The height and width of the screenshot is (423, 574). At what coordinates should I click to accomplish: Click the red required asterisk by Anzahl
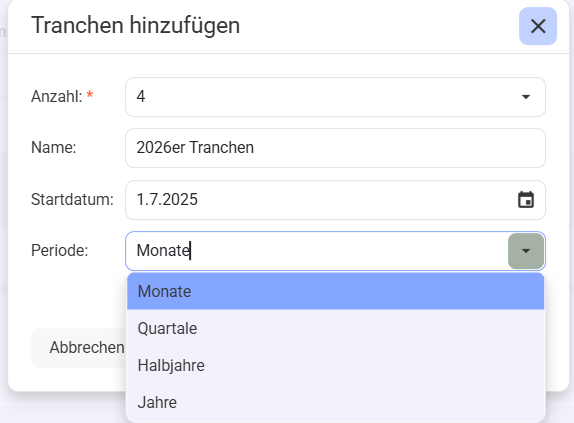pyautogui.click(x=90, y=95)
